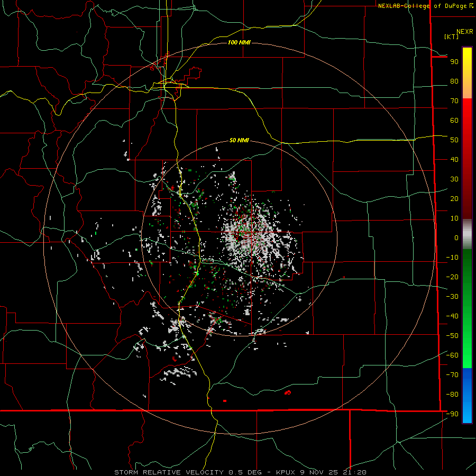Click the -40 value on the velocity scale
The width and height of the screenshot is (476, 476).
click(x=452, y=316)
